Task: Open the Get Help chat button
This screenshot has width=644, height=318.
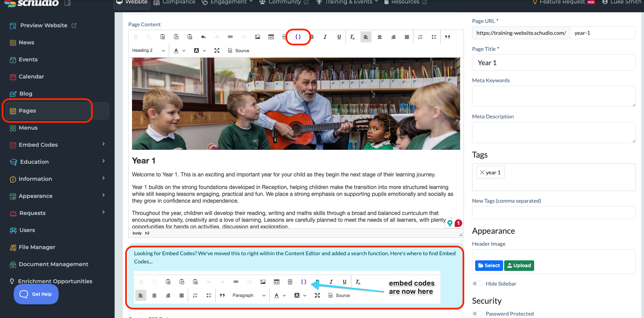Action: click(x=36, y=294)
